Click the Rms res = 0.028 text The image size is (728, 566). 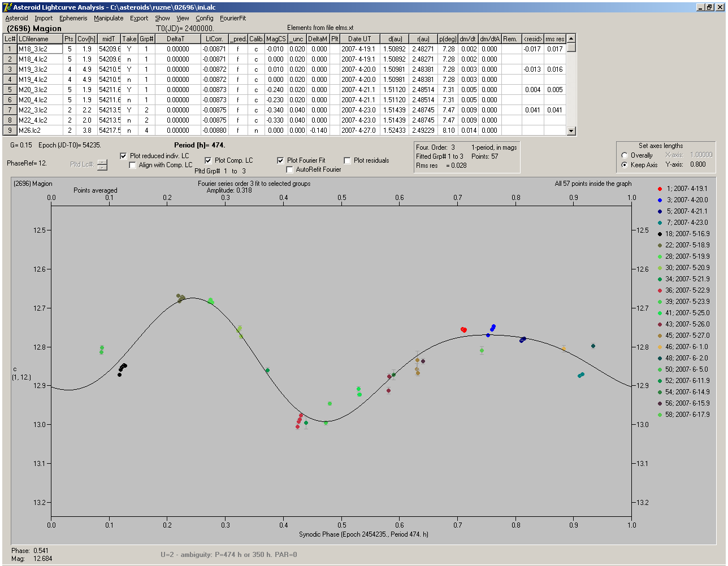point(442,166)
